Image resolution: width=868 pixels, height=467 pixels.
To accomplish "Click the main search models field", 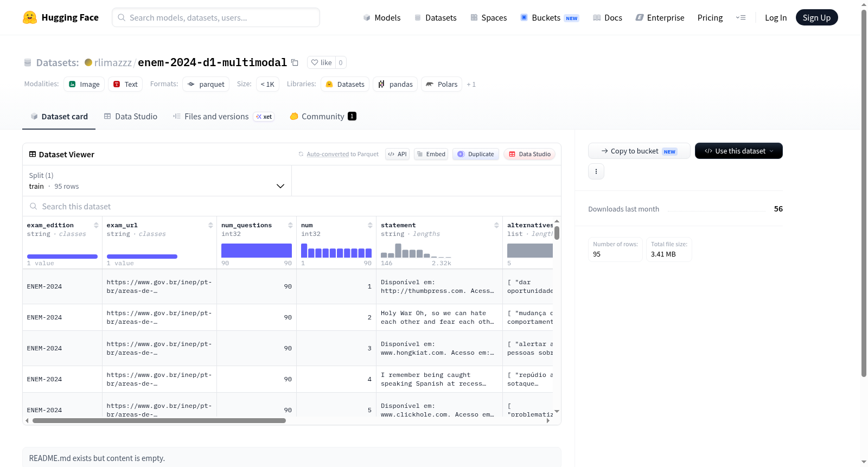I will click(x=216, y=17).
